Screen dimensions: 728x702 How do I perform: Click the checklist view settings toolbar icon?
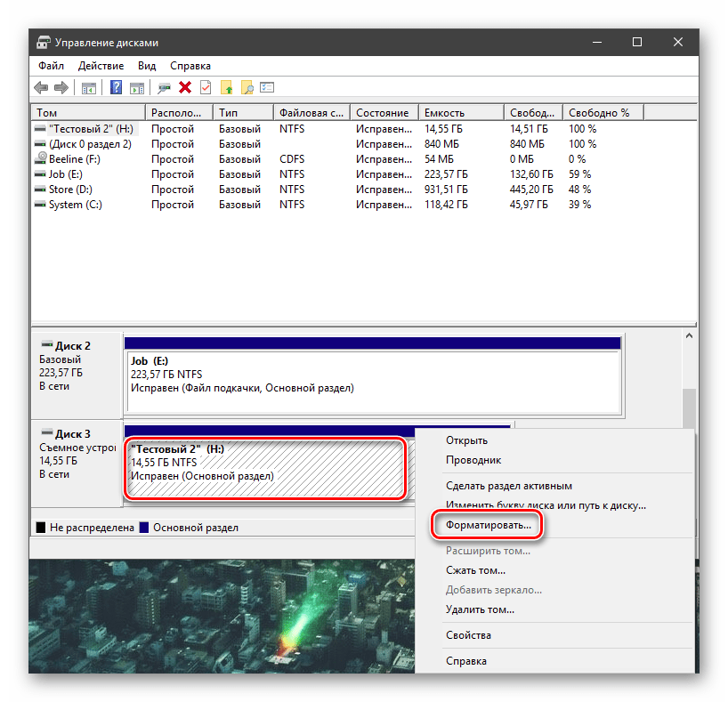tap(267, 87)
